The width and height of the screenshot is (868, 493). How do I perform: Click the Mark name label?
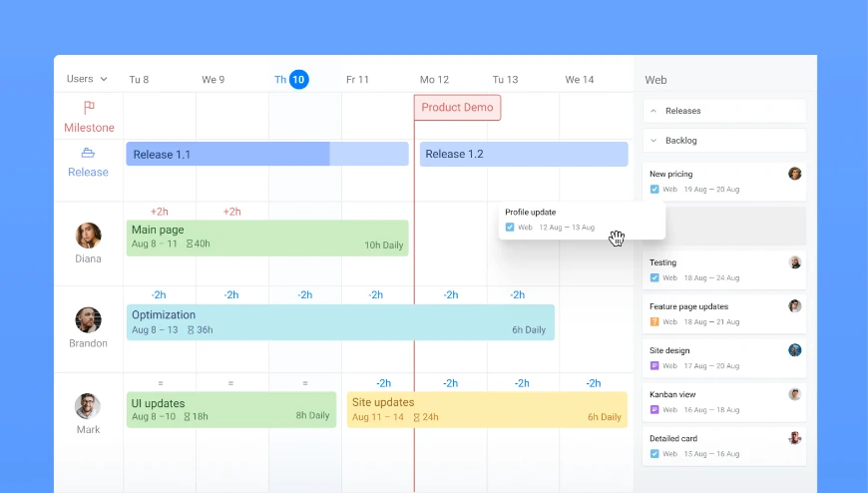(x=88, y=430)
